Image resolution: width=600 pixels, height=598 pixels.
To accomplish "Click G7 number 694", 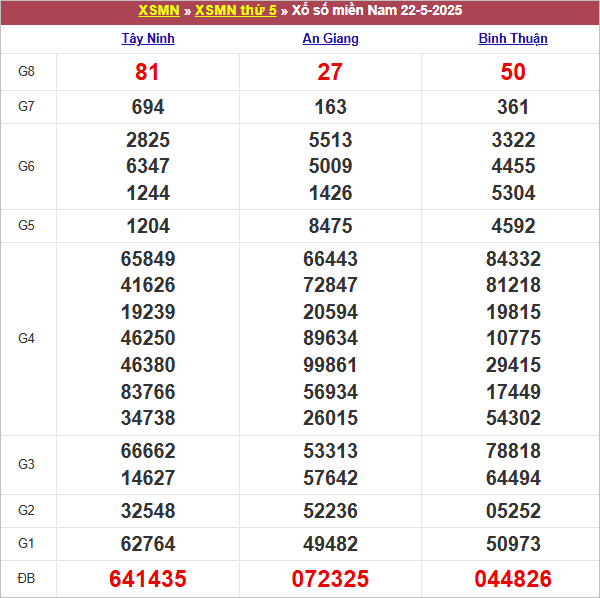I will (148, 107).
